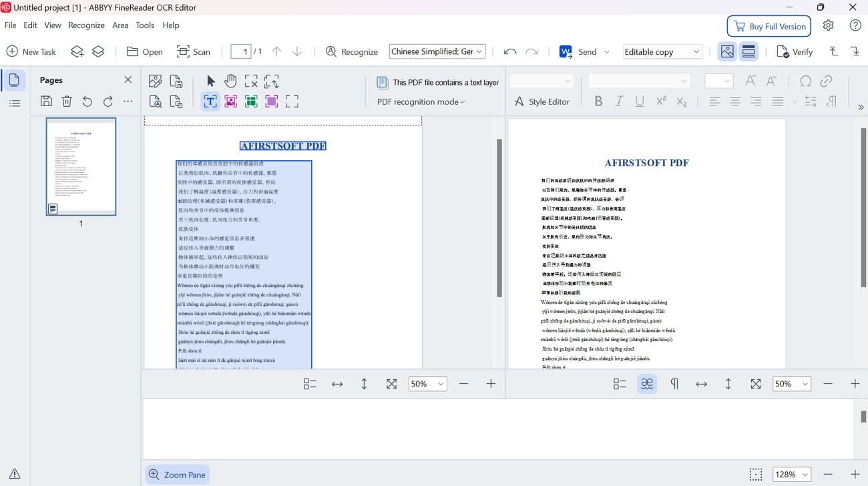
Task: Undo the last action
Action: pyautogui.click(x=510, y=51)
